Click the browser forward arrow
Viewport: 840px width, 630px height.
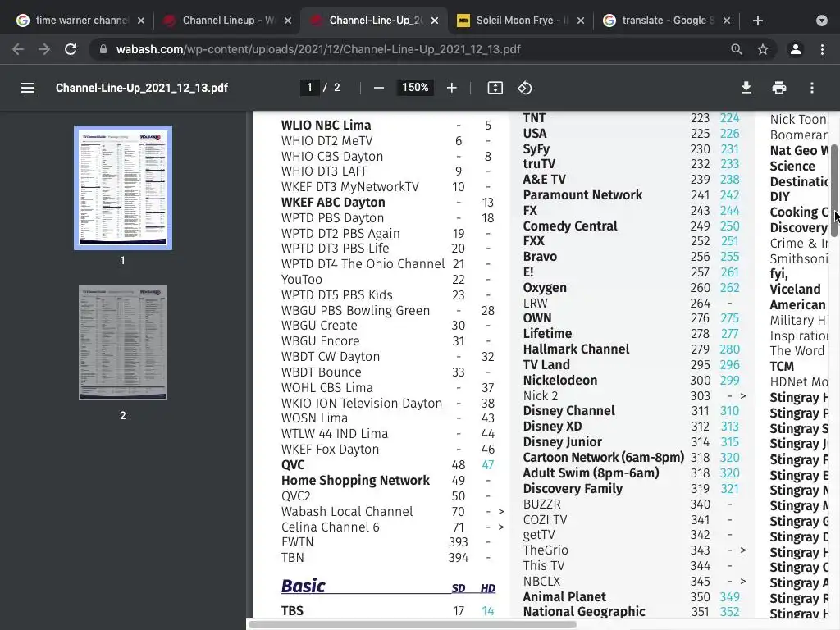44,49
